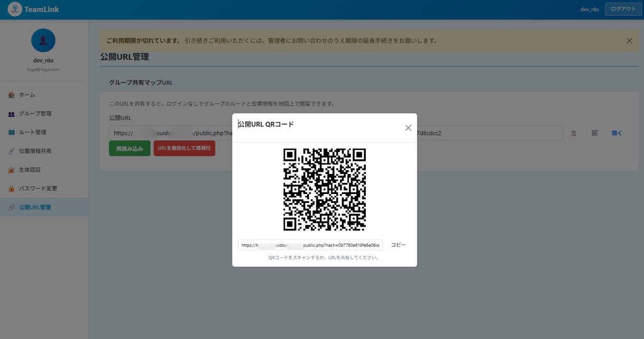Click the コピー button in the dialog

399,245
